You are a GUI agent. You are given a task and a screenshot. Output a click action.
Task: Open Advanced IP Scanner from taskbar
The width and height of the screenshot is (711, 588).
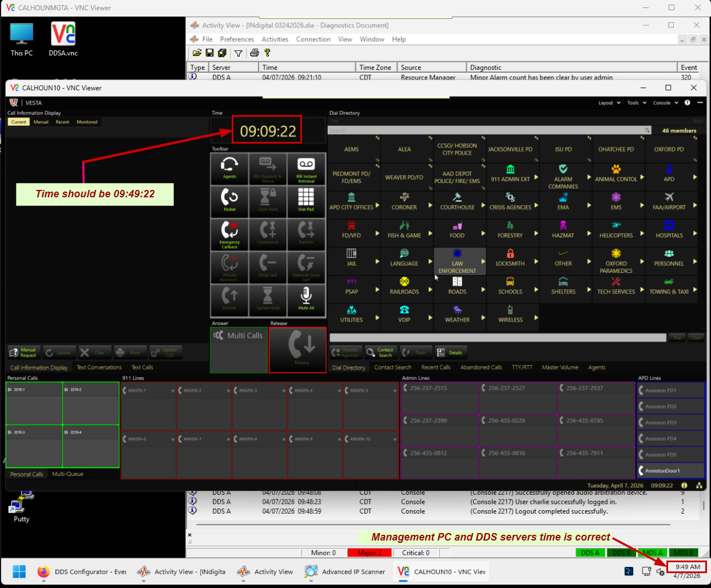(x=345, y=571)
